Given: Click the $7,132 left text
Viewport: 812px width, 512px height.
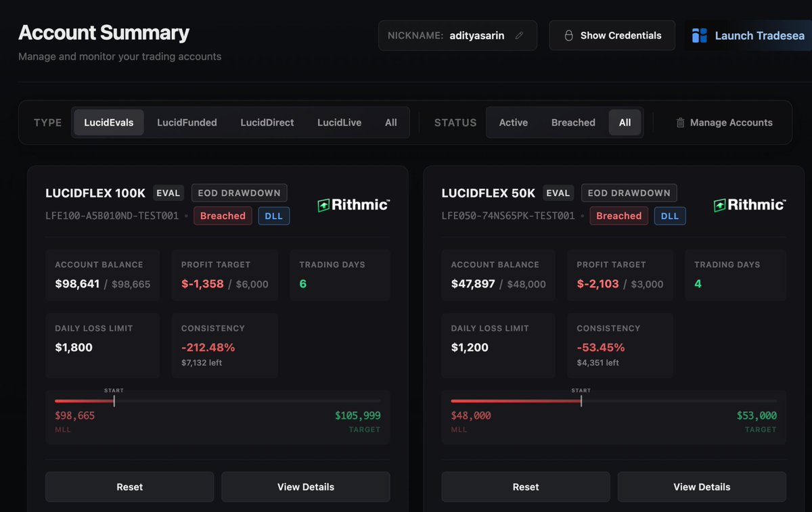Looking at the screenshot, I should pos(202,363).
